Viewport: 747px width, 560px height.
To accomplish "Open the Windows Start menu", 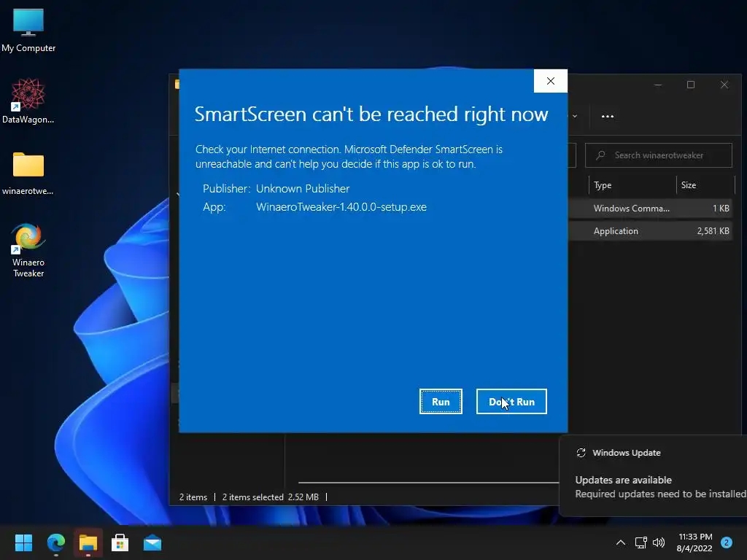I will (23, 542).
